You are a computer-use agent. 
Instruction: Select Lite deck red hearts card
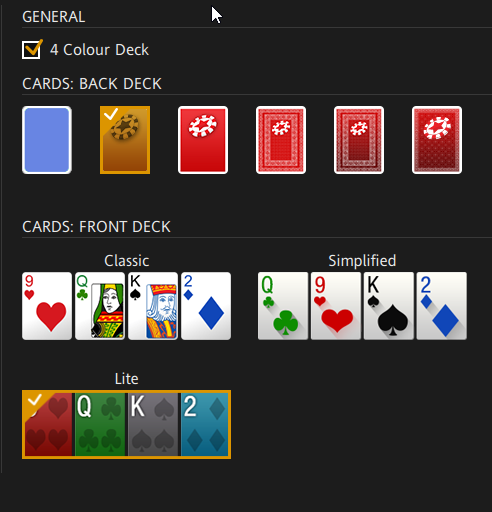(49, 424)
